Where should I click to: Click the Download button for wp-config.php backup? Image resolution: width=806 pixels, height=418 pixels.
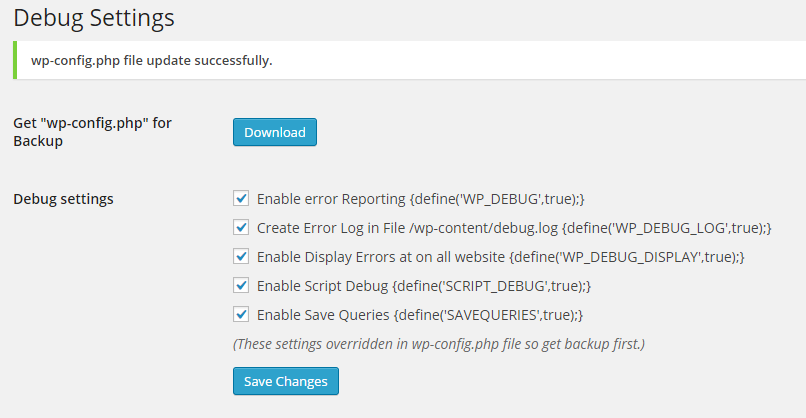click(274, 132)
